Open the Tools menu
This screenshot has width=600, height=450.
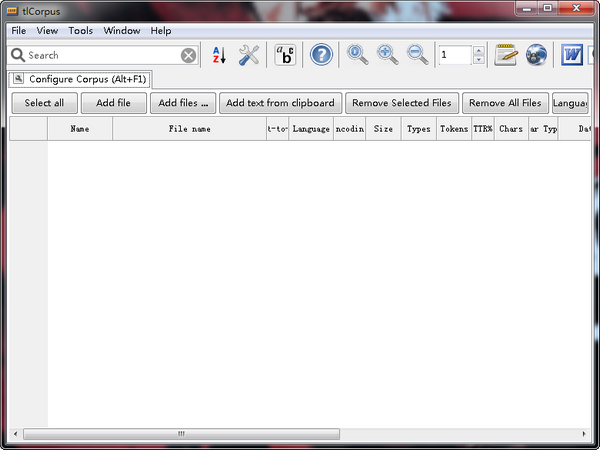(x=81, y=31)
